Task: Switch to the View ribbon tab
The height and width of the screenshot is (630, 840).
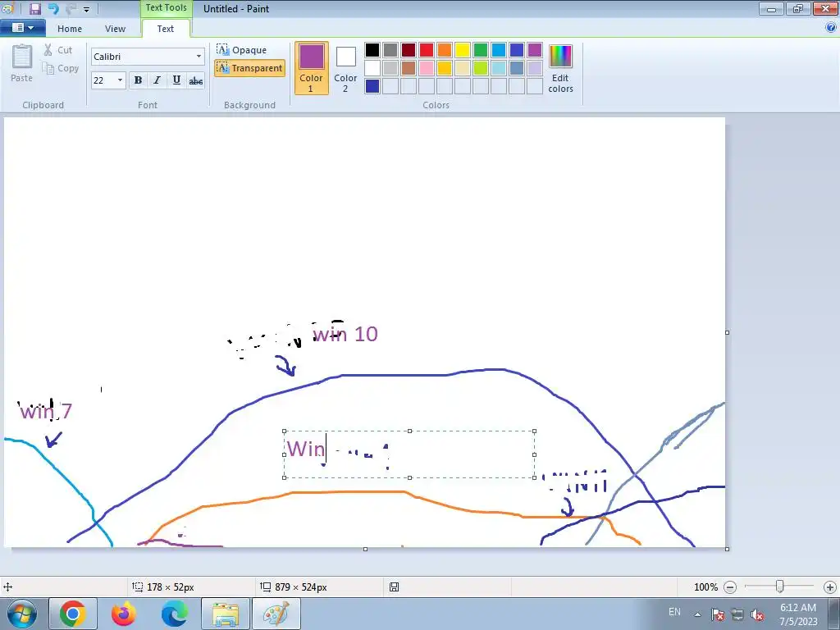Action: [115, 29]
